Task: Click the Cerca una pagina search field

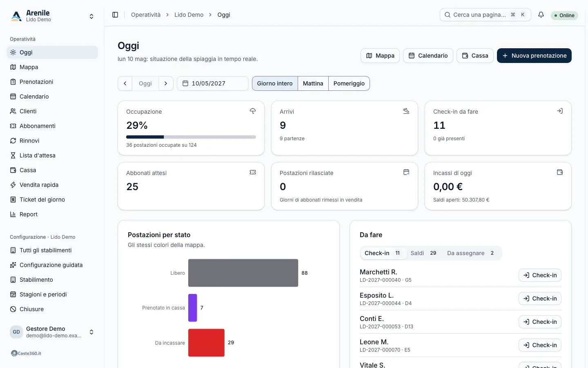Action: click(x=485, y=15)
